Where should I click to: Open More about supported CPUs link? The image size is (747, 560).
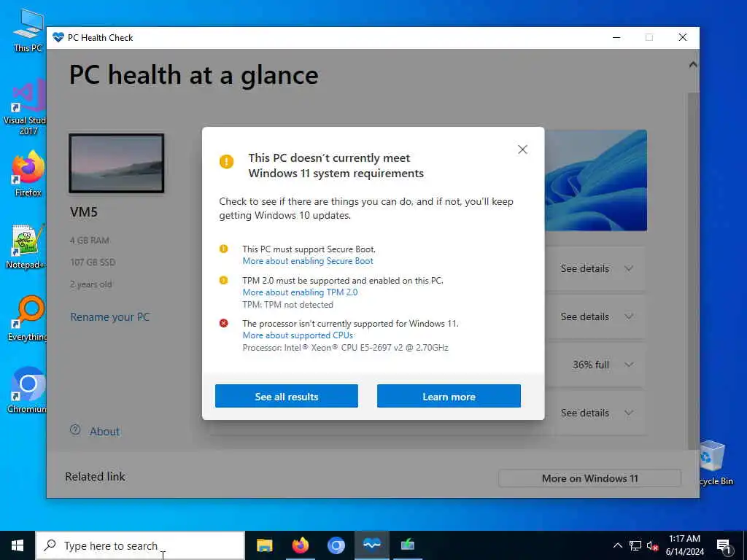(x=298, y=335)
